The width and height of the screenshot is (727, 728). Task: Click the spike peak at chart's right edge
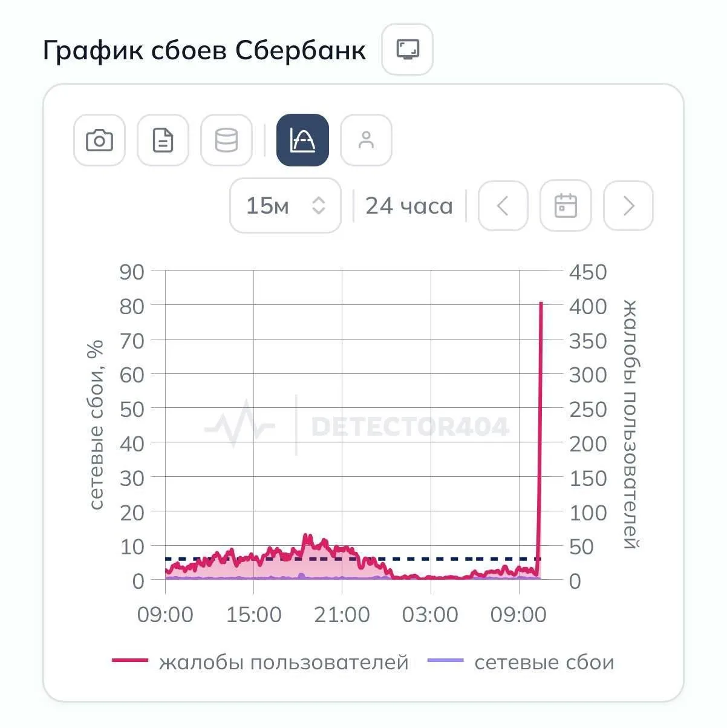coord(541,303)
